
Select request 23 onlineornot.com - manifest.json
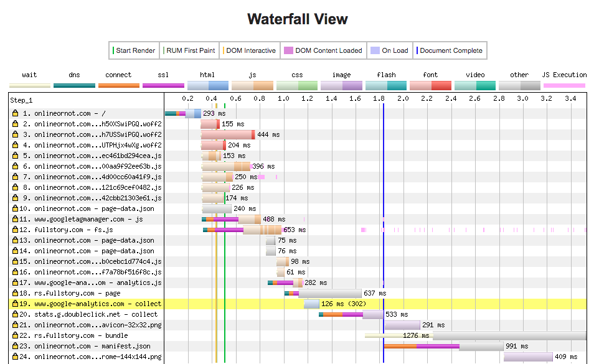85,346
